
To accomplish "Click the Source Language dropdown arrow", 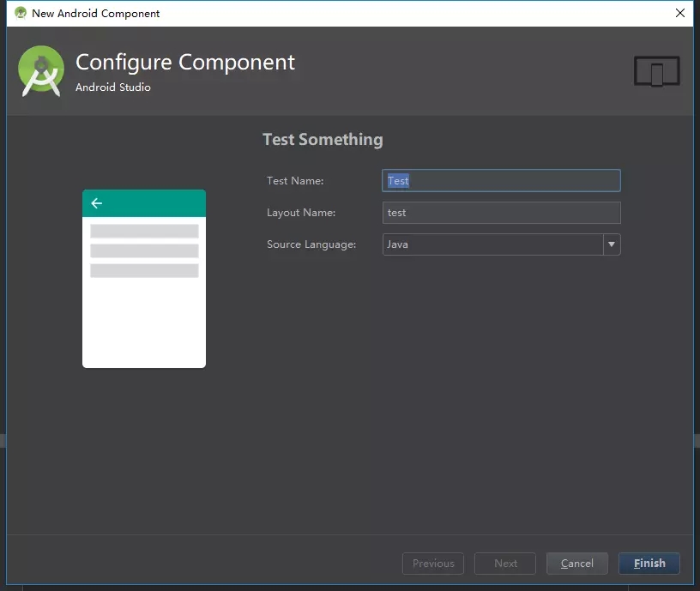I will (612, 244).
